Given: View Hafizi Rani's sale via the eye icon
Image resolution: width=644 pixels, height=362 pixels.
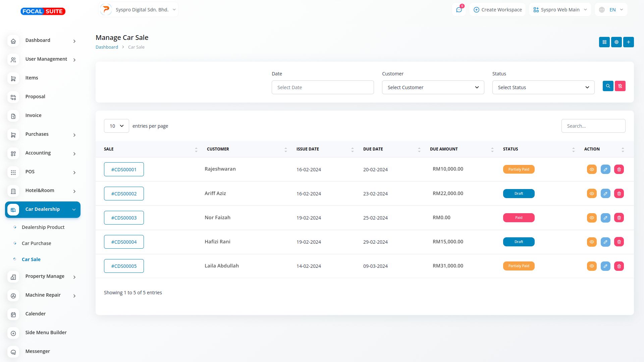Looking at the screenshot, I should [x=592, y=242].
